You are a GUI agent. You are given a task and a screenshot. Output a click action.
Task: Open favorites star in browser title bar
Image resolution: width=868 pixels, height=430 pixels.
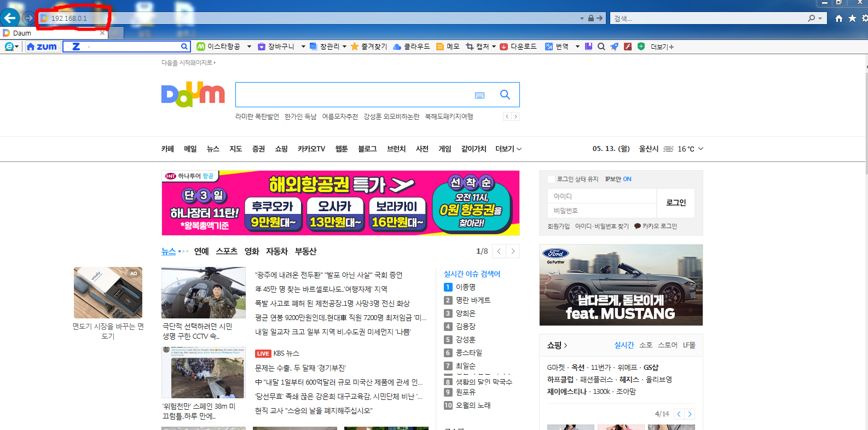coord(852,19)
